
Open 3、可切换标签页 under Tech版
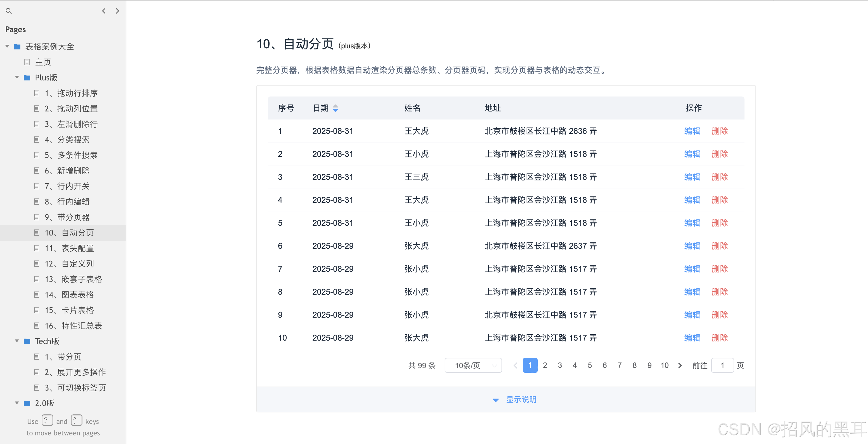pyautogui.click(x=75, y=388)
